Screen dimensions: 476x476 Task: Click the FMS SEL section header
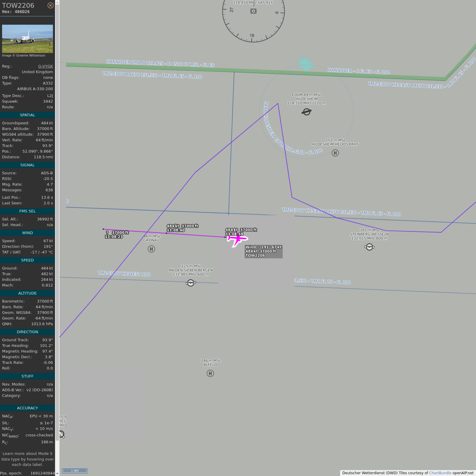(x=27, y=211)
